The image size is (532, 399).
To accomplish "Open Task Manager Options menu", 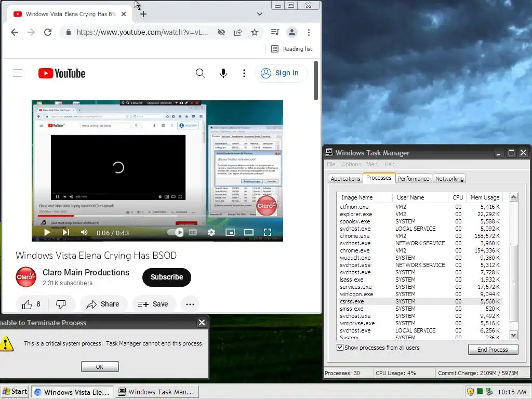I will pyautogui.click(x=351, y=164).
